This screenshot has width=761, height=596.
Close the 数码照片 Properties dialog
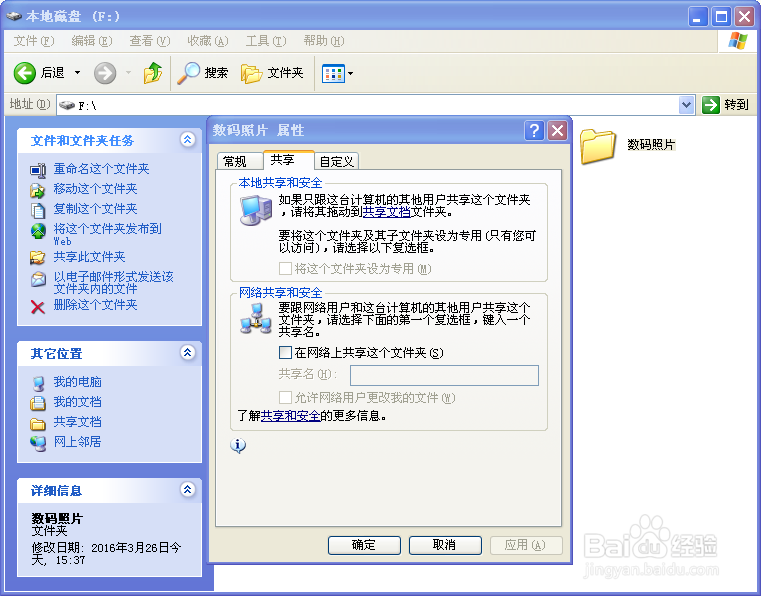(x=558, y=130)
